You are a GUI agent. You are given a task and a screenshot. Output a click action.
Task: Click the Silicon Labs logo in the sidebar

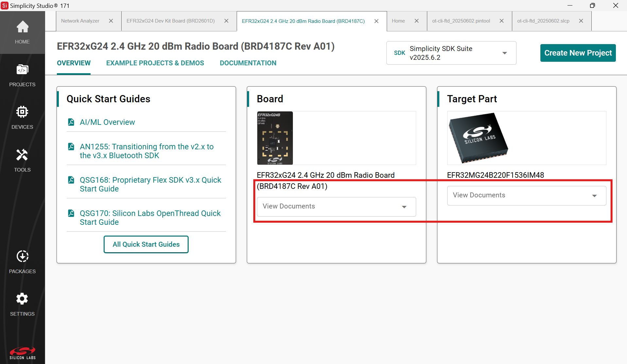[x=22, y=353]
